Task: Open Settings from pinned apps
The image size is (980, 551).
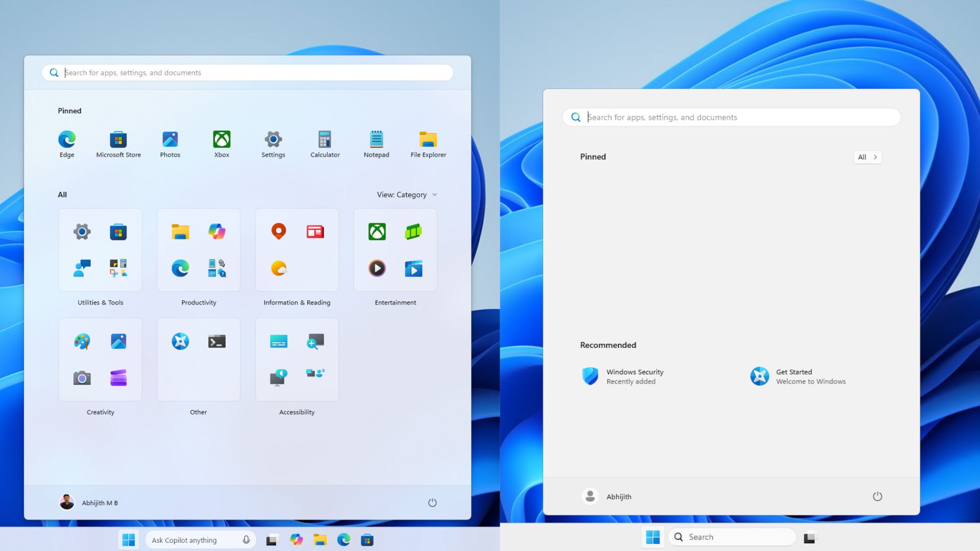Action: [x=273, y=140]
